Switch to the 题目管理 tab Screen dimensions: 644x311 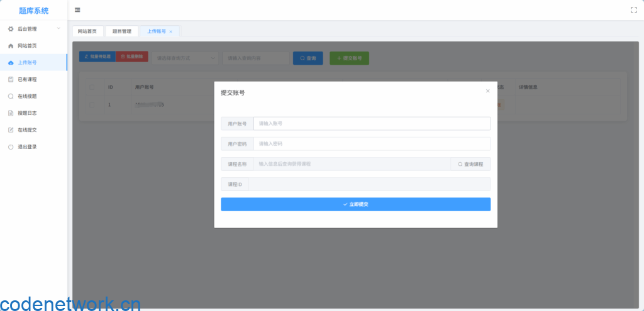click(121, 31)
